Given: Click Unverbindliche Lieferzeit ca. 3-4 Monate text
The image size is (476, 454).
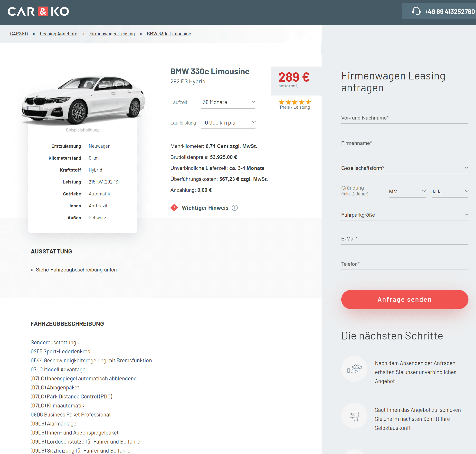Looking at the screenshot, I should coord(217,168).
